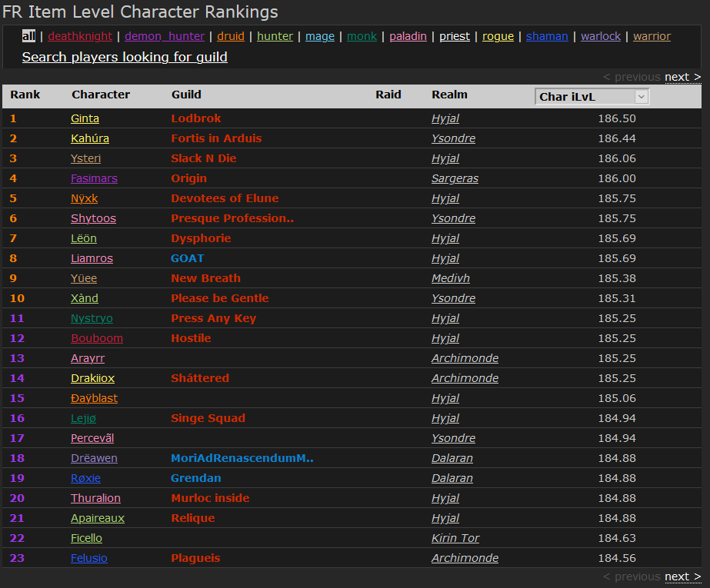Open the GOAT guild page
This screenshot has height=588, width=710.
pyautogui.click(x=188, y=258)
